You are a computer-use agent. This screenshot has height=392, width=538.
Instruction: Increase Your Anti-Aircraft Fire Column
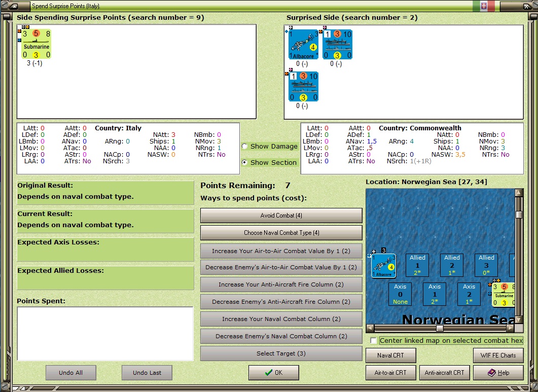pyautogui.click(x=281, y=284)
